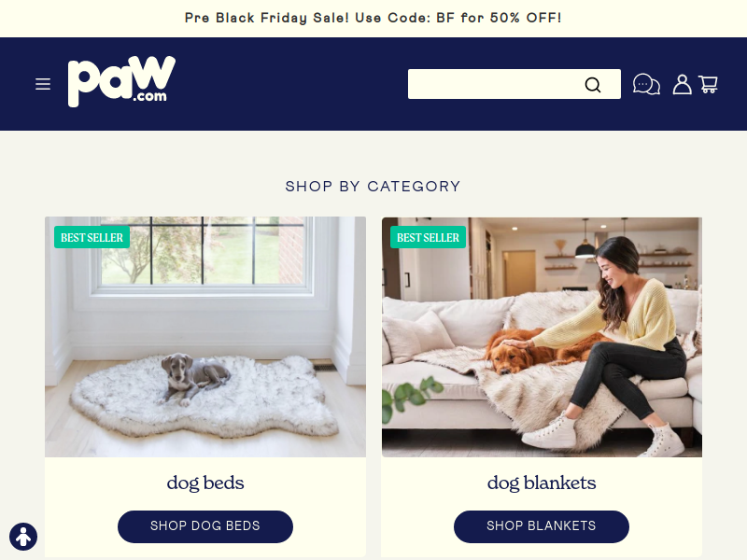Open the user account icon
747x560 pixels.
[682, 84]
